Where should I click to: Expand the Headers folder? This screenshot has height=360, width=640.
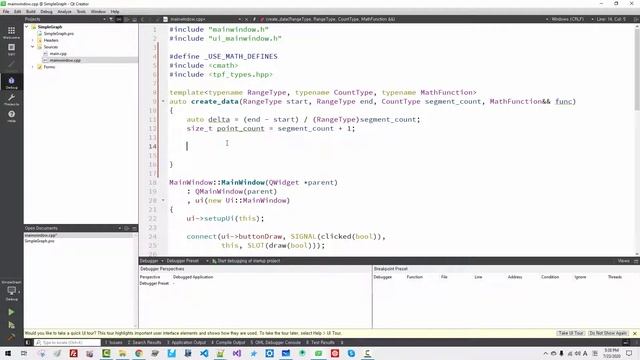coord(33,40)
